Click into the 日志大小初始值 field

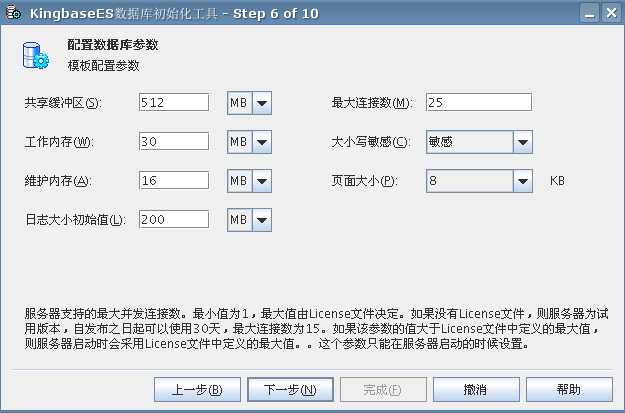[174, 219]
